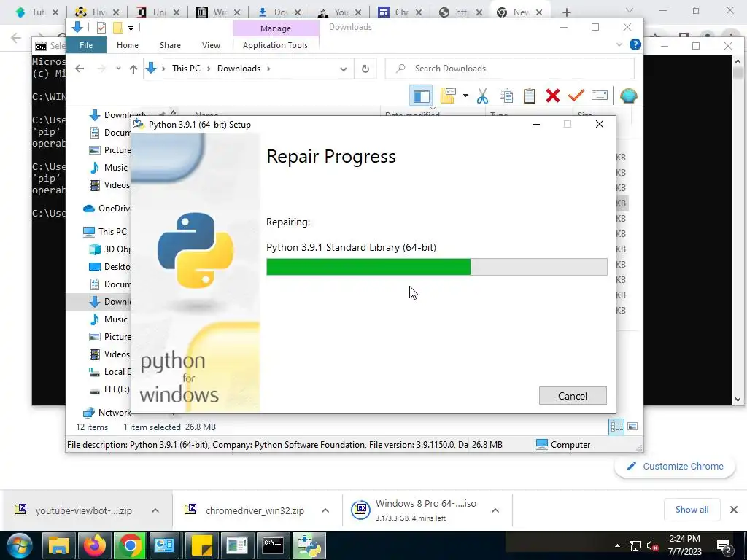Viewport: 747px width, 560px height.
Task: Click the Classic Shell seashell icon
Action: [x=628, y=96]
